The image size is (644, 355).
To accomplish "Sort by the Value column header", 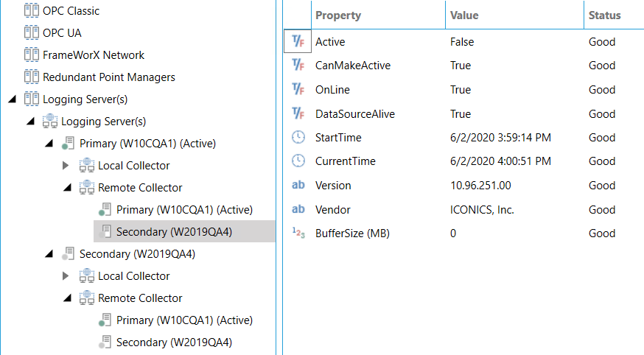I will point(464,15).
